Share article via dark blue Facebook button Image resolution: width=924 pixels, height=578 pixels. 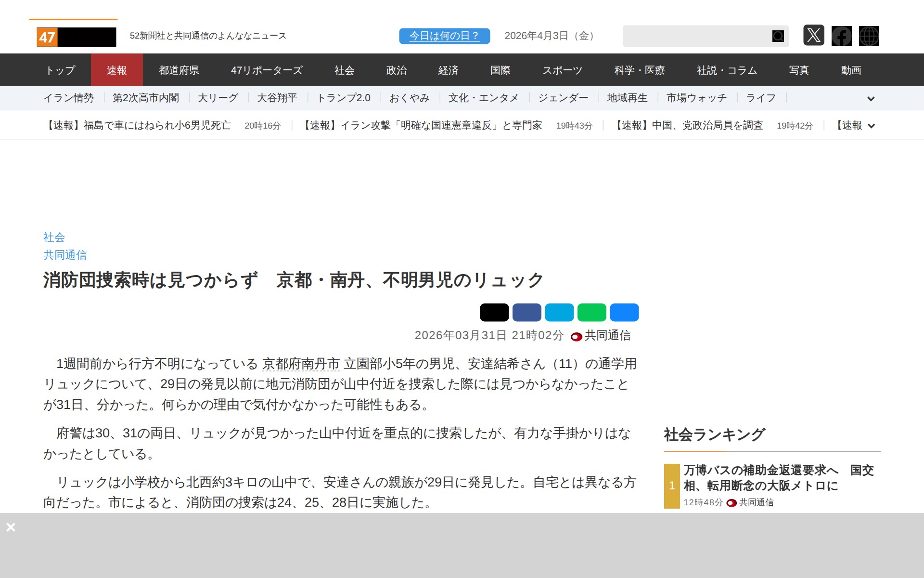526,313
